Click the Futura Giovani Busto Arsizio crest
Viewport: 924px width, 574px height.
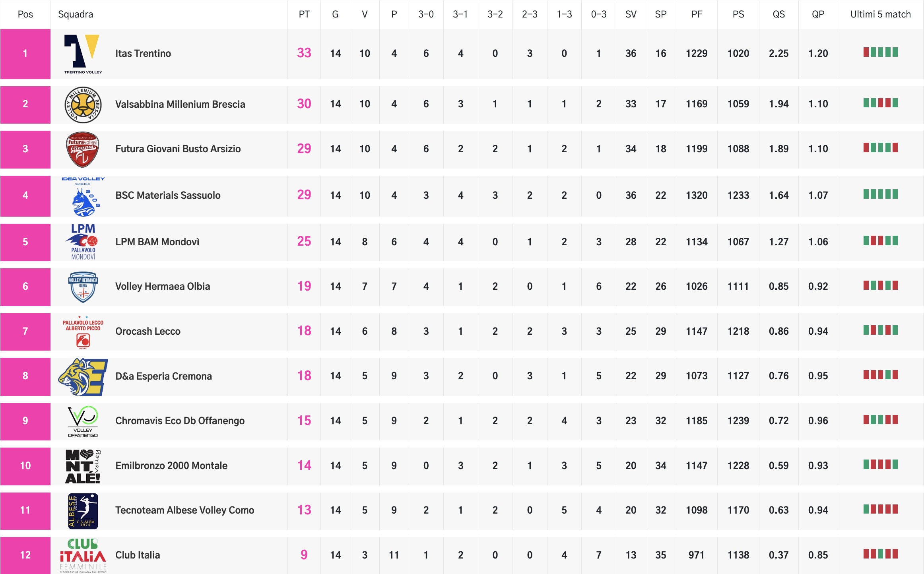point(82,149)
